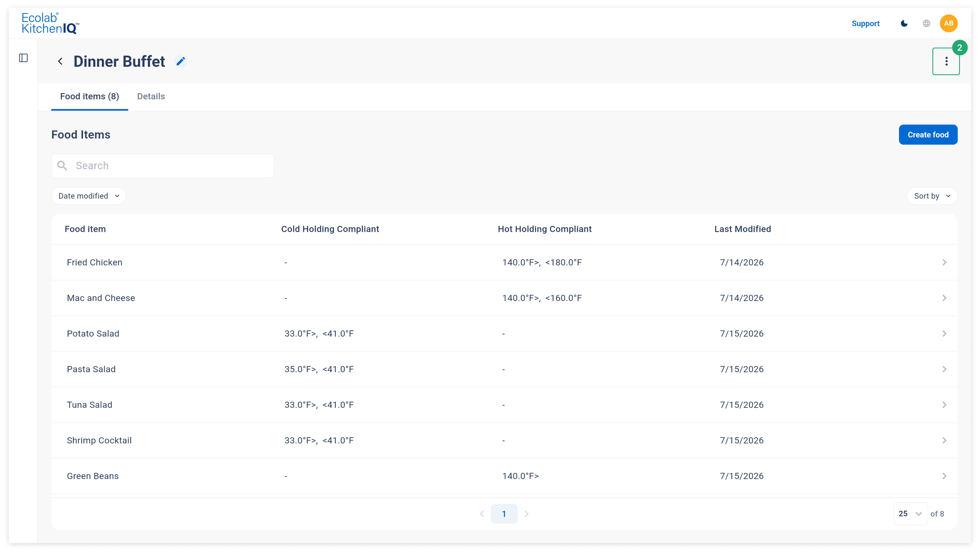Select the Potato Salad food item
The image size is (980, 553).
[93, 333]
